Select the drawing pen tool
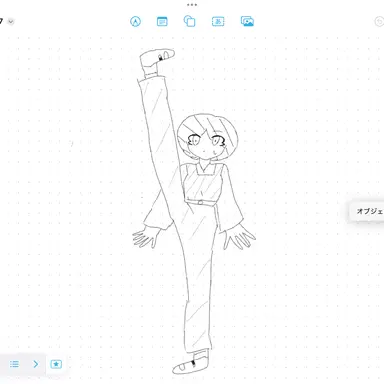 click(135, 22)
